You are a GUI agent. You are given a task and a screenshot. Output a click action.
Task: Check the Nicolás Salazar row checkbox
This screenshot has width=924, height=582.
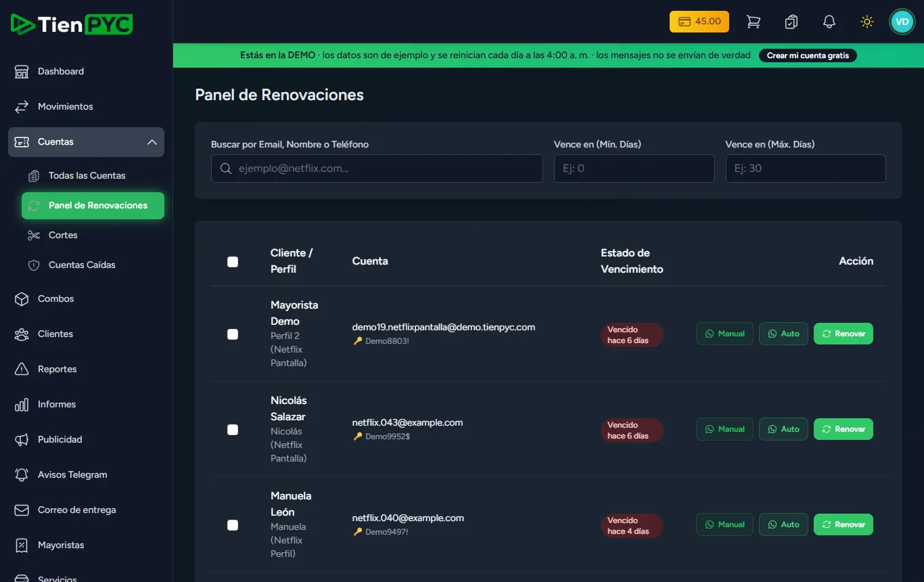click(x=233, y=430)
